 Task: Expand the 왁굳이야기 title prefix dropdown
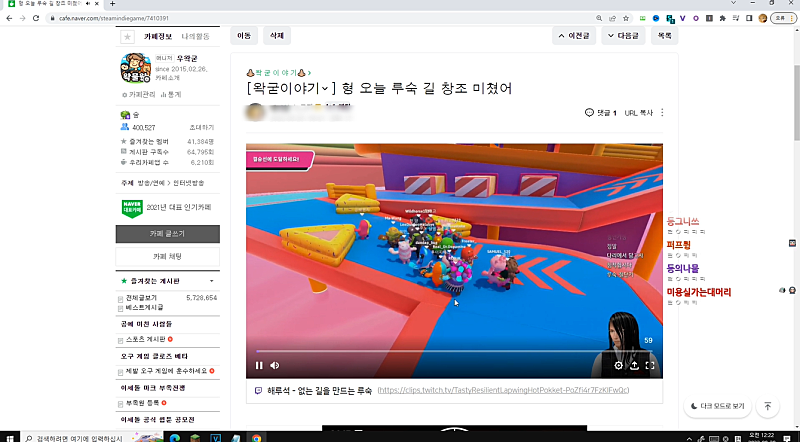click(x=325, y=89)
